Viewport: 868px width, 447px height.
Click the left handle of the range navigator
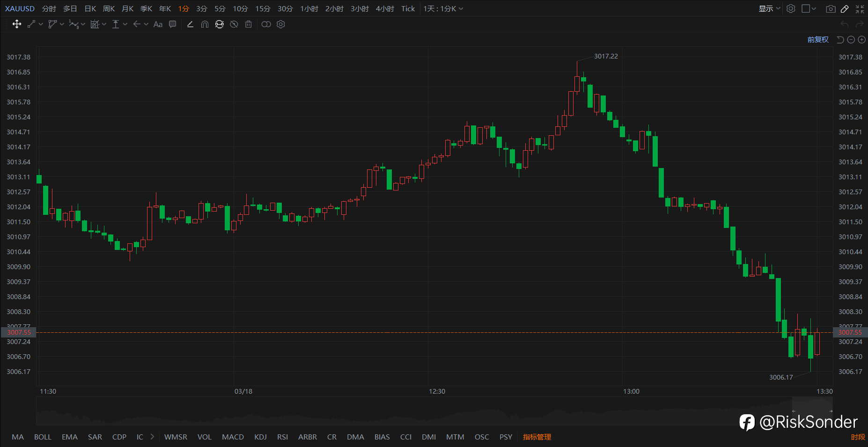(793, 411)
